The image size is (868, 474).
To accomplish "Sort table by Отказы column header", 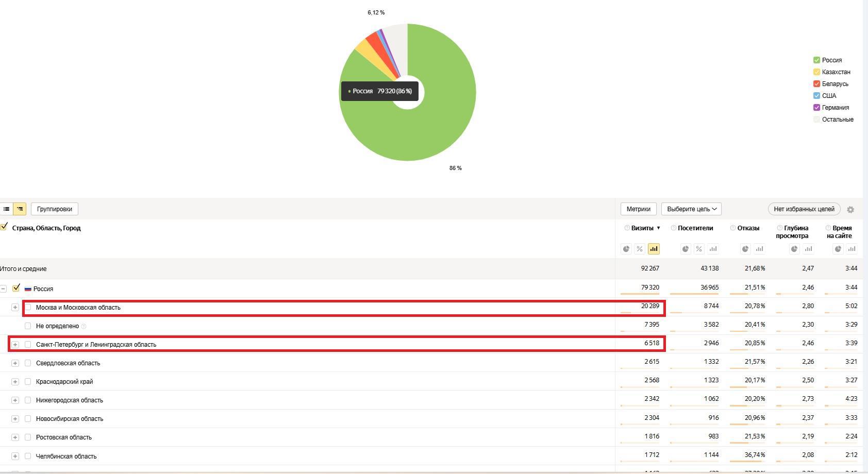I will (x=748, y=228).
